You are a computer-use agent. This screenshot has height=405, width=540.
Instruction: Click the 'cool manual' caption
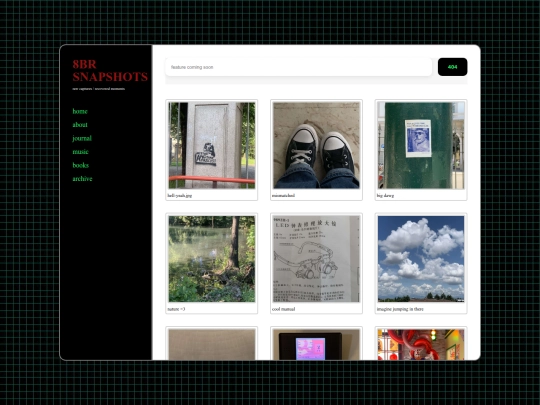point(283,309)
